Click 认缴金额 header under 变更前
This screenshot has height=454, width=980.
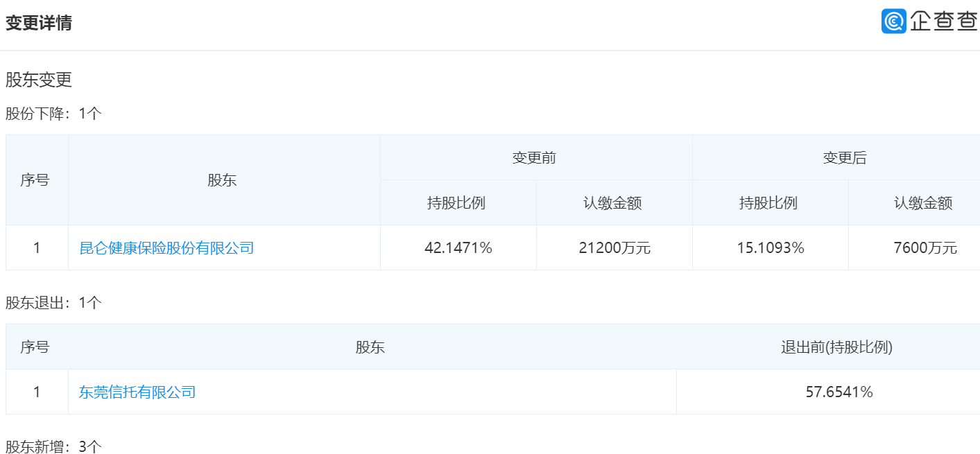(612, 203)
